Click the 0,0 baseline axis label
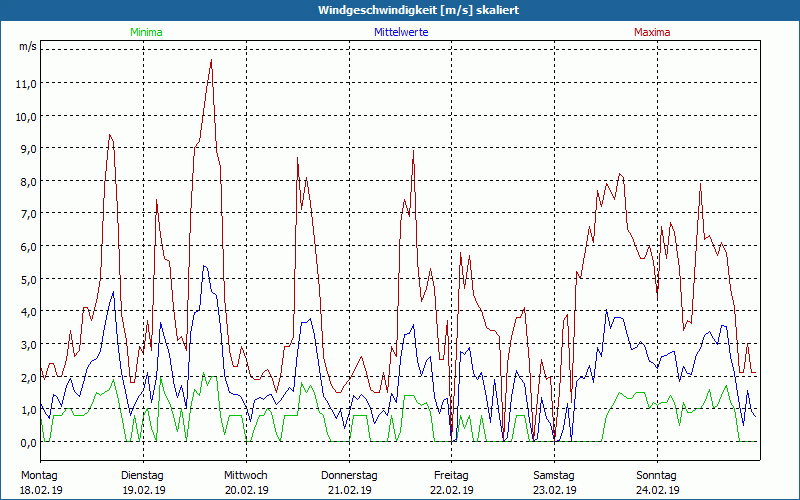The image size is (800, 500). pos(27,442)
